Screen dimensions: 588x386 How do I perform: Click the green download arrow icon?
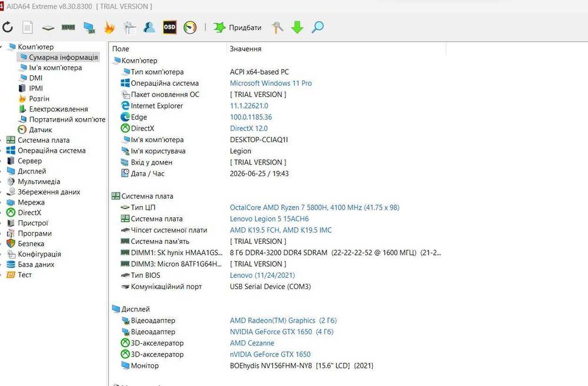click(x=298, y=28)
